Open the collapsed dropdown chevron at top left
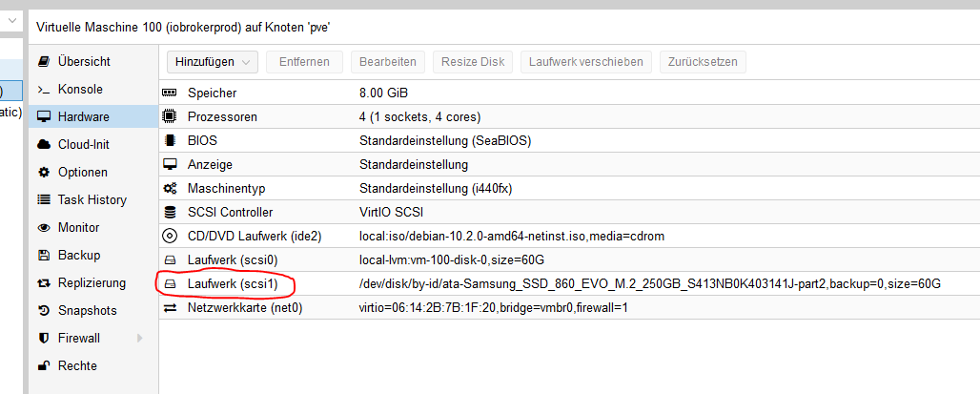The image size is (980, 394). [11, 21]
